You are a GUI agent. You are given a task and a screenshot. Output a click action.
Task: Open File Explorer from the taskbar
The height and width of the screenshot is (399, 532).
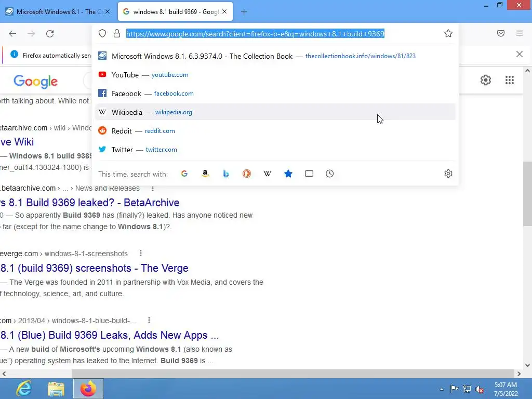pos(56,389)
